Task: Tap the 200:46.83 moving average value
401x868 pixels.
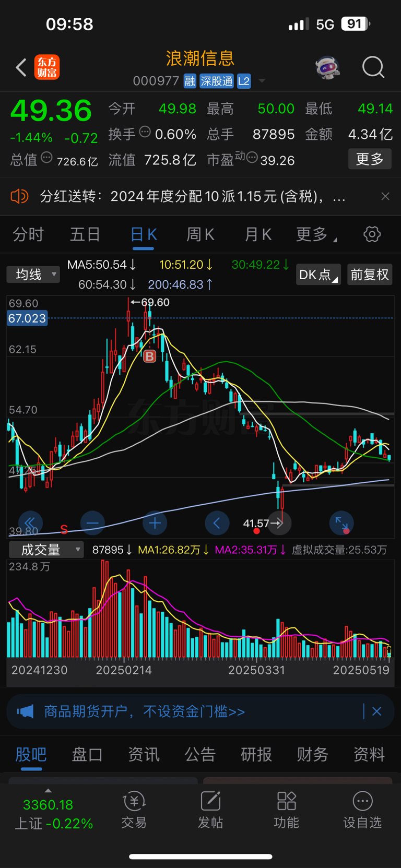Action: [x=180, y=284]
